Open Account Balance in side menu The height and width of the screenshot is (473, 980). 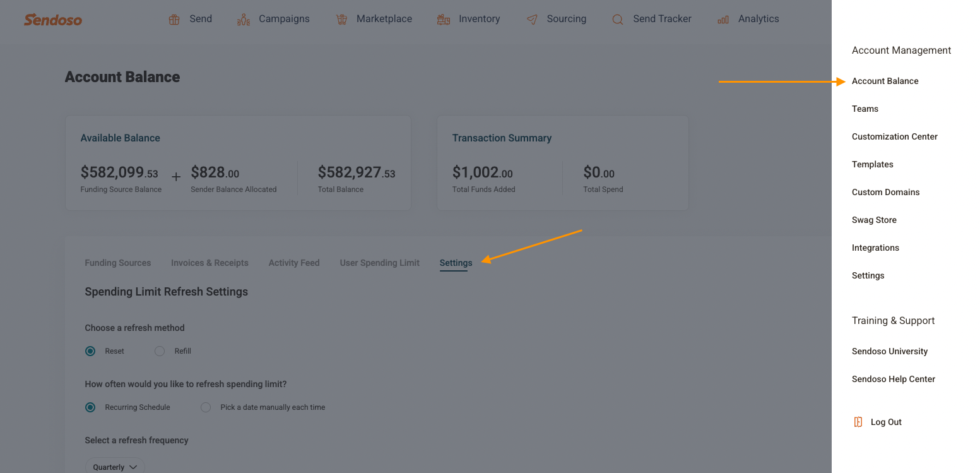tap(885, 81)
